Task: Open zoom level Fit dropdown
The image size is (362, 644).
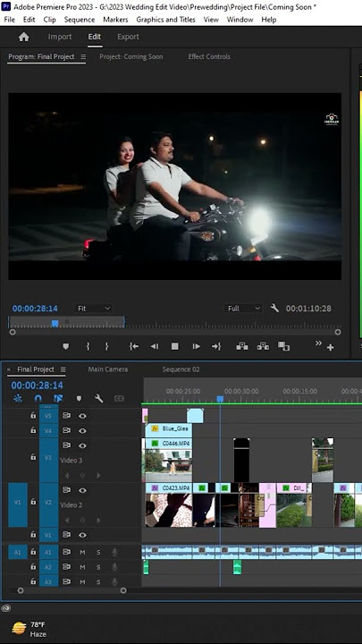Action: (x=94, y=308)
